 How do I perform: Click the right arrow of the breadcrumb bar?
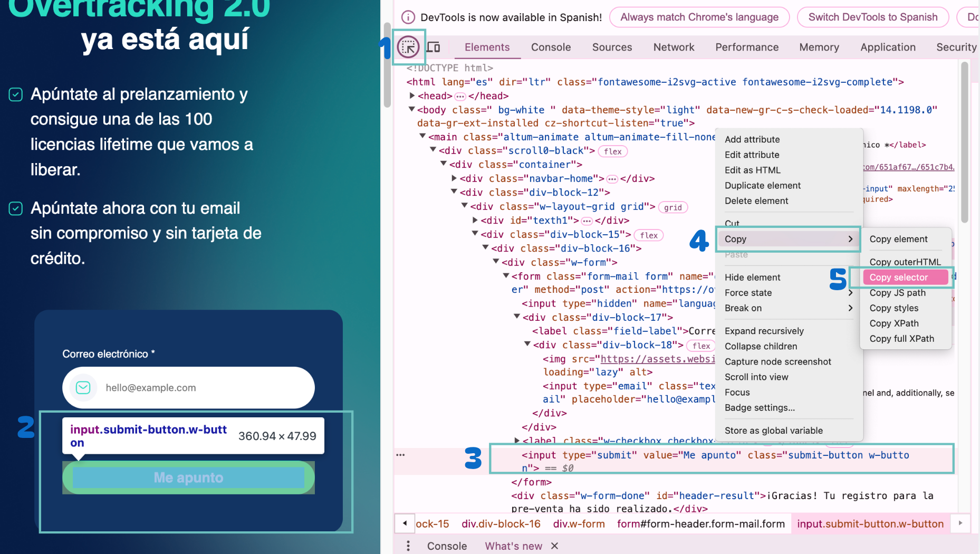pyautogui.click(x=960, y=523)
